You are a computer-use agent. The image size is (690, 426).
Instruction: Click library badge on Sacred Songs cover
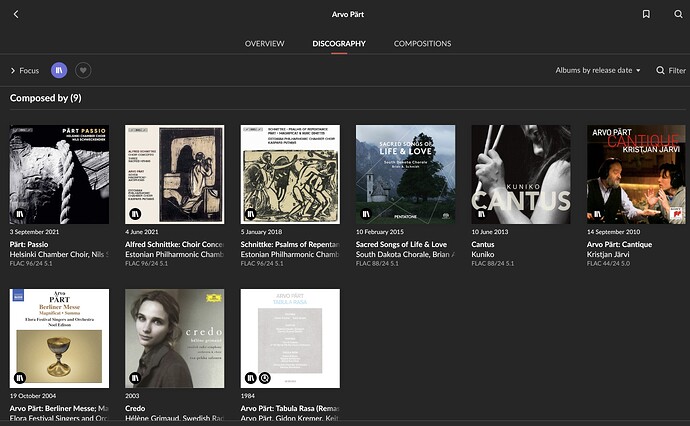tap(367, 214)
